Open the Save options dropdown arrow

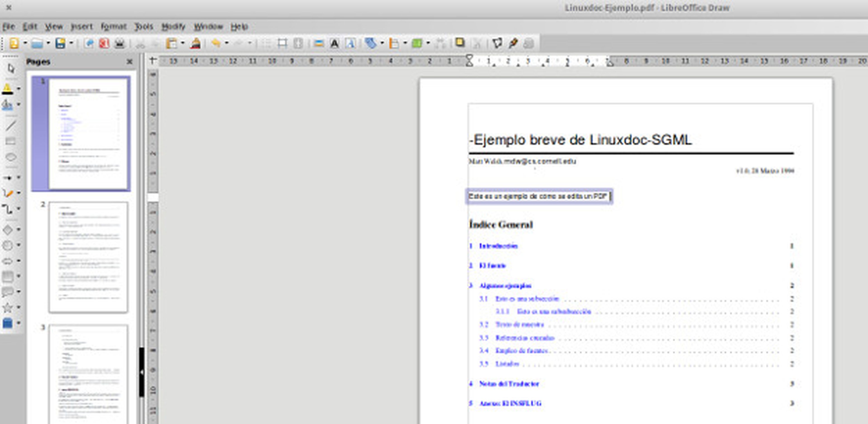point(71,43)
